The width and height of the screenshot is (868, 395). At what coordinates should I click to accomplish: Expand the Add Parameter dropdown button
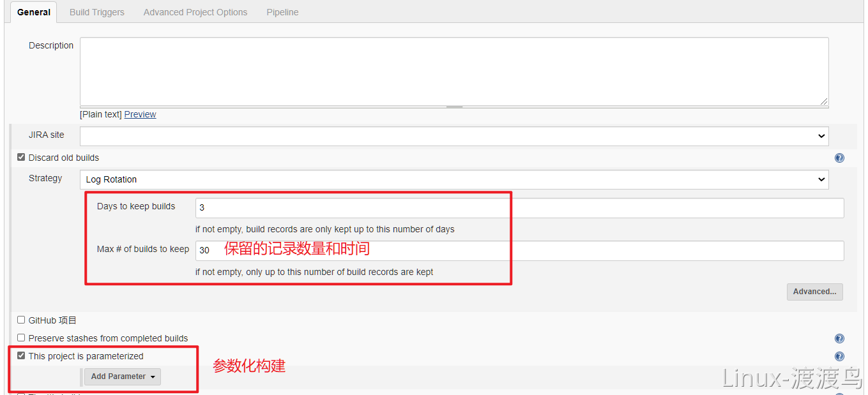coord(123,376)
